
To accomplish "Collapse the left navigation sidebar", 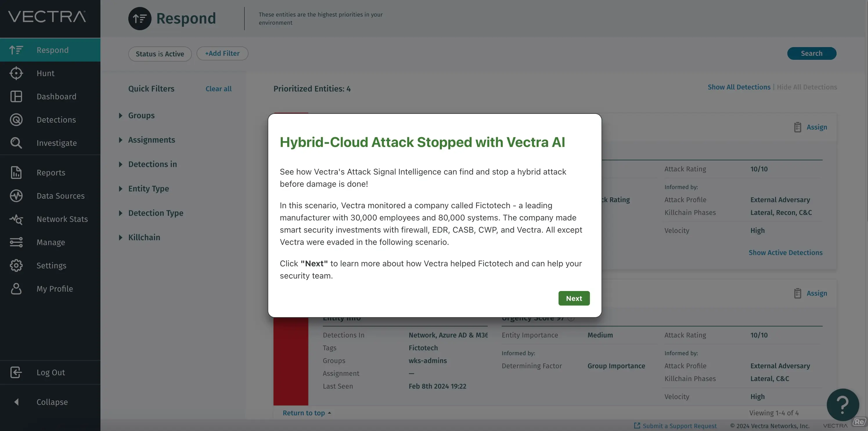I will pos(50,402).
